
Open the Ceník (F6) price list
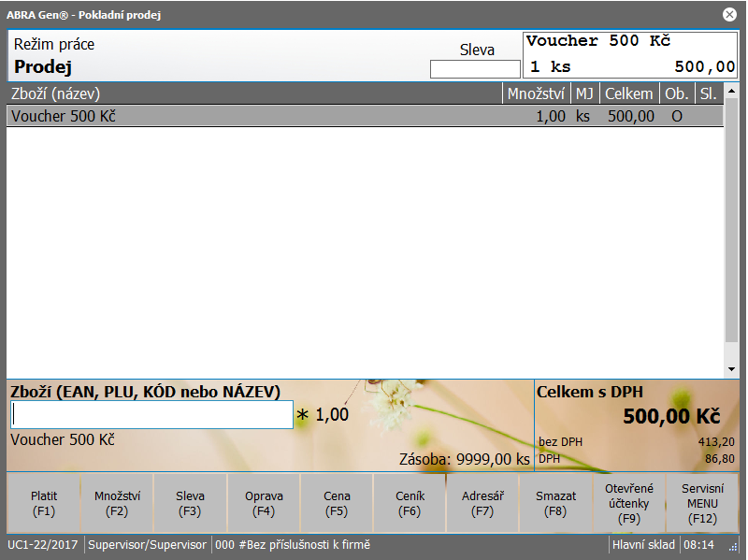410,503
